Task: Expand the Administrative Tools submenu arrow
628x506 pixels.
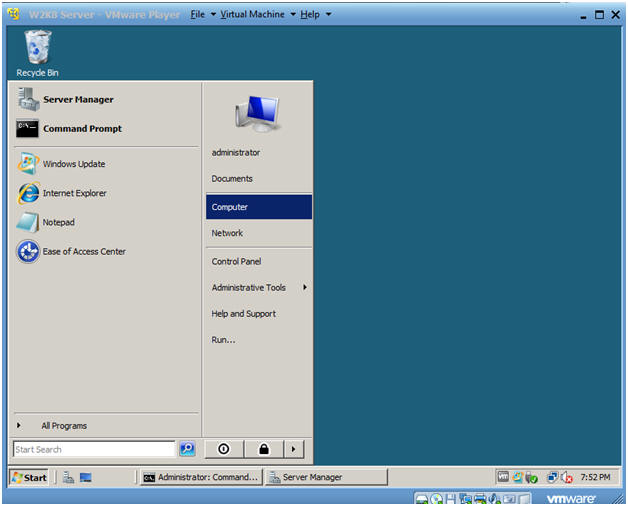Action: pyautogui.click(x=305, y=287)
